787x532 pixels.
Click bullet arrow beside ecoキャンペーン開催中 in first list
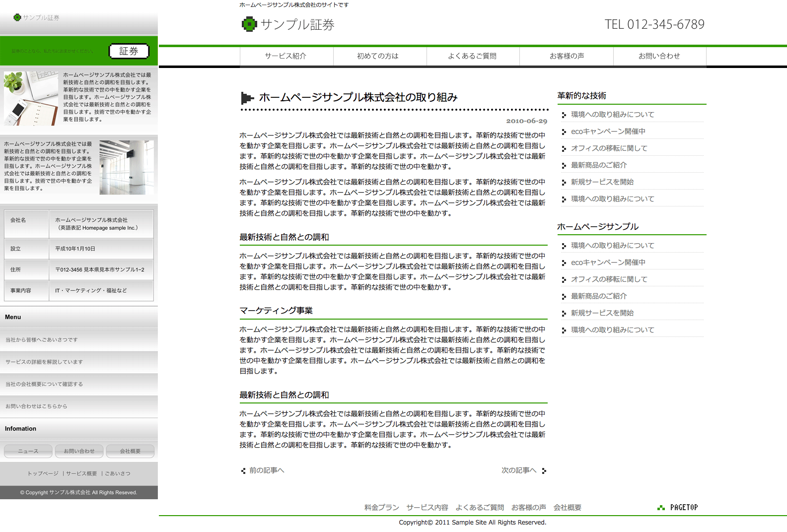tap(564, 132)
